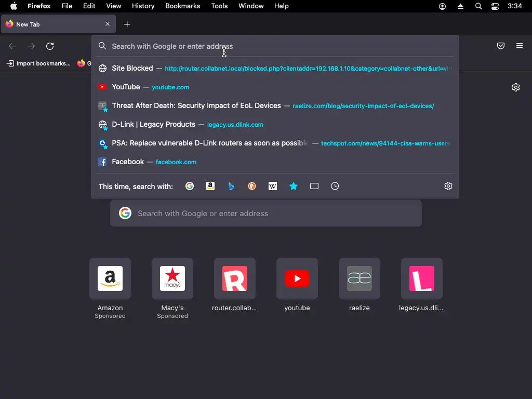Open the History menu
The image size is (532, 399).
click(143, 6)
